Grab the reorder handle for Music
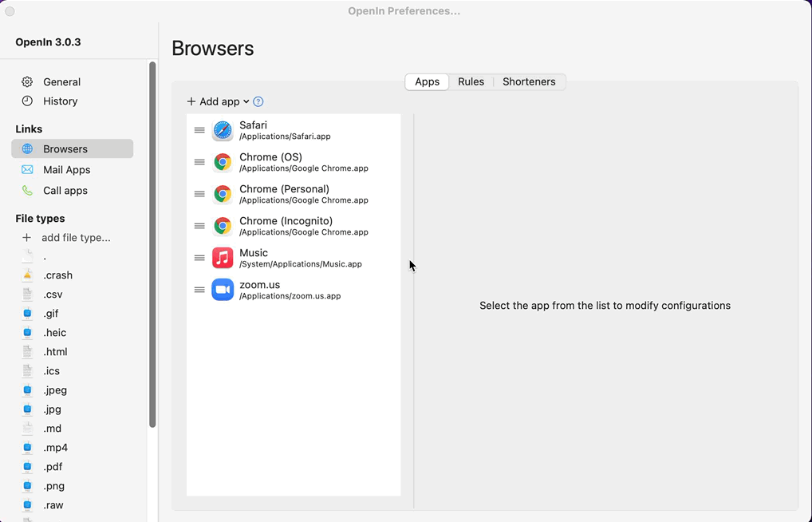 point(199,258)
